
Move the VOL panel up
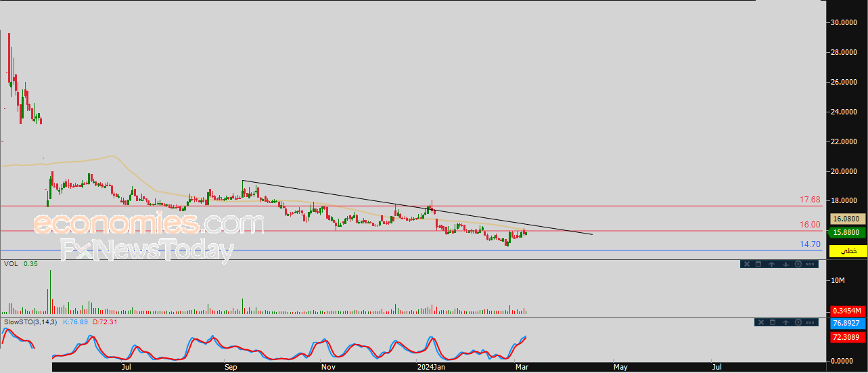coord(771,264)
